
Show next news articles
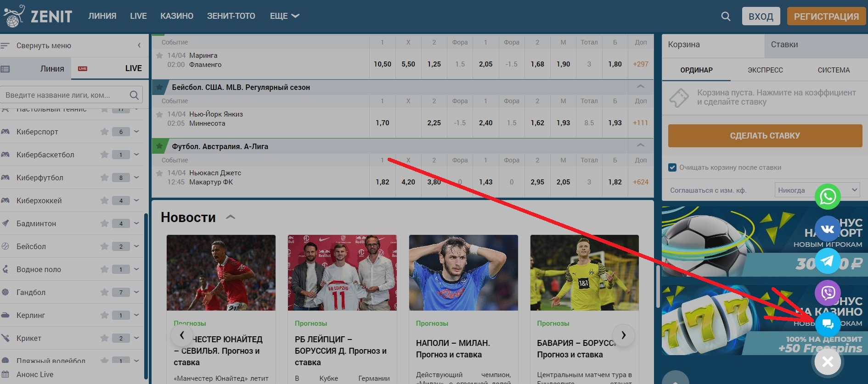624,335
